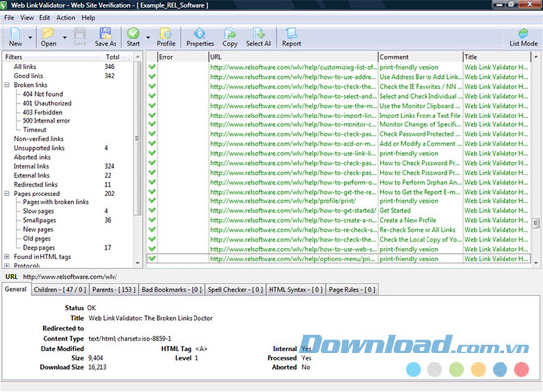Open the dropdown arrow next to Start
Screen dimensions: 543x392
pyautogui.click(x=148, y=38)
